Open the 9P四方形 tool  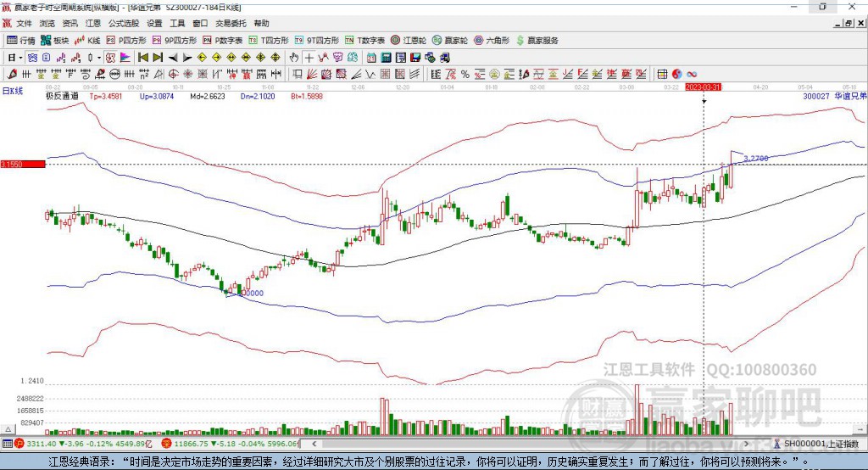point(175,41)
